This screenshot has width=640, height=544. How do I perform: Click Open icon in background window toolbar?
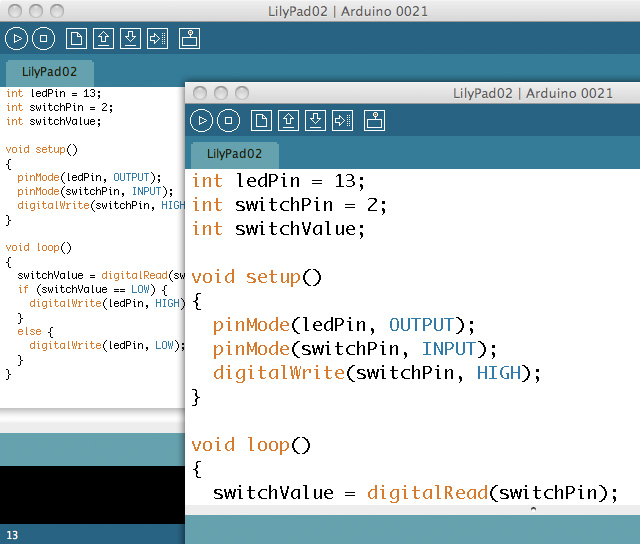coord(103,39)
